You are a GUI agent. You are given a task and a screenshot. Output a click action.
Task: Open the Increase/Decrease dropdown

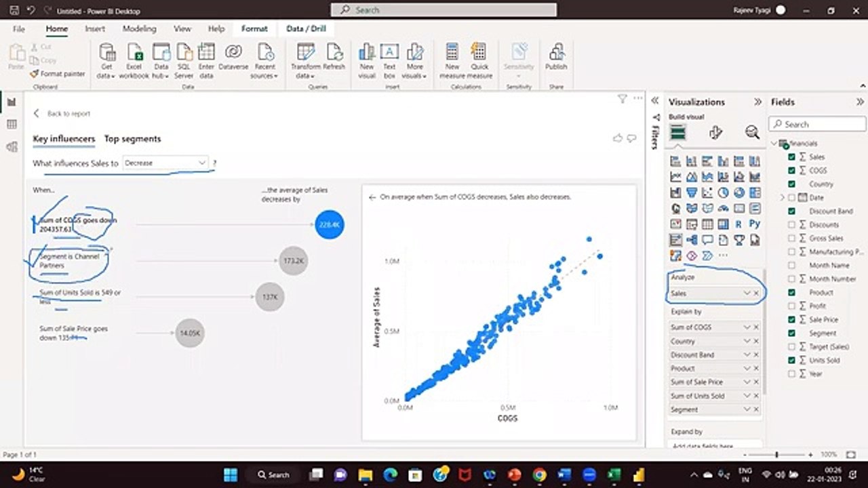pos(165,163)
